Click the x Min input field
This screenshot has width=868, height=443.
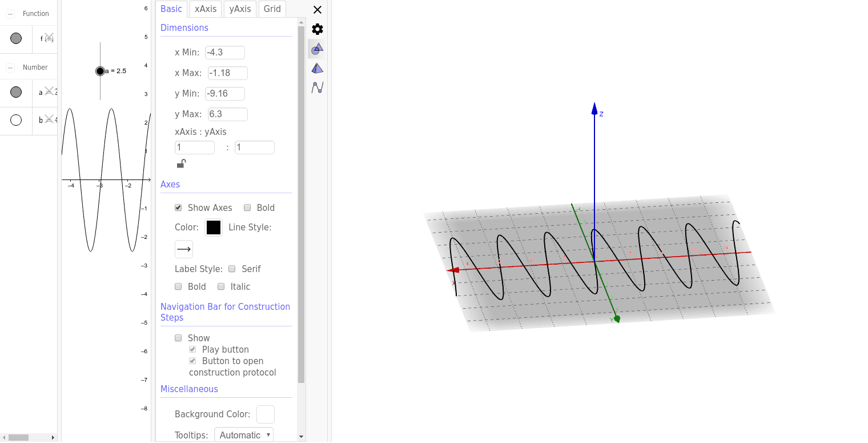click(224, 52)
